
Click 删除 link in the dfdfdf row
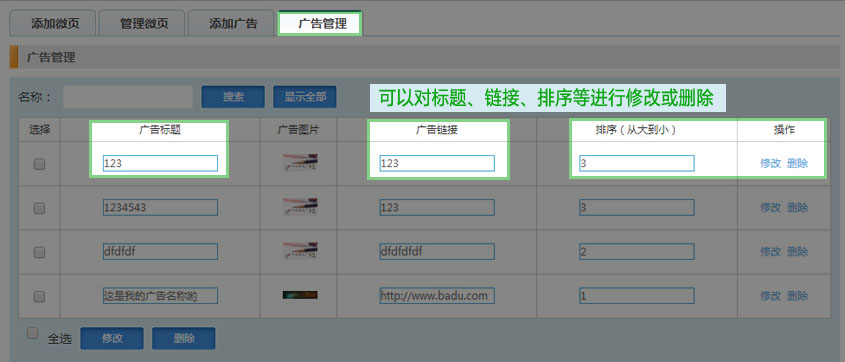798,252
